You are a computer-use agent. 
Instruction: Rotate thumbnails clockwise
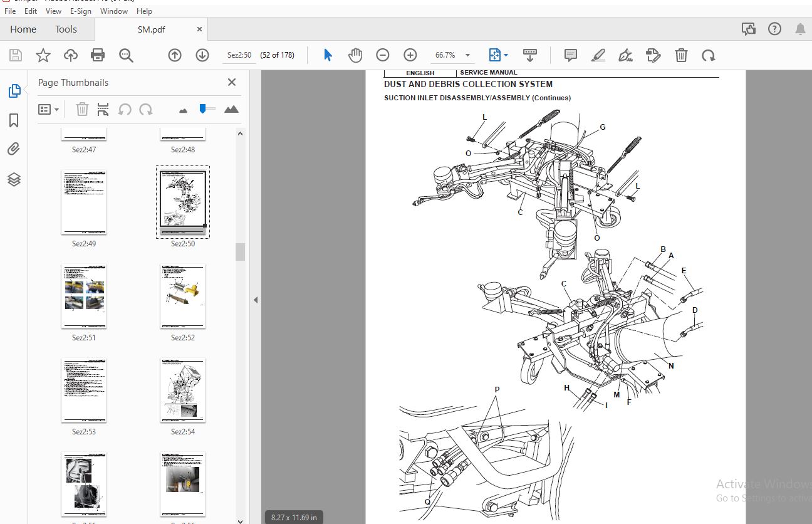pos(146,109)
